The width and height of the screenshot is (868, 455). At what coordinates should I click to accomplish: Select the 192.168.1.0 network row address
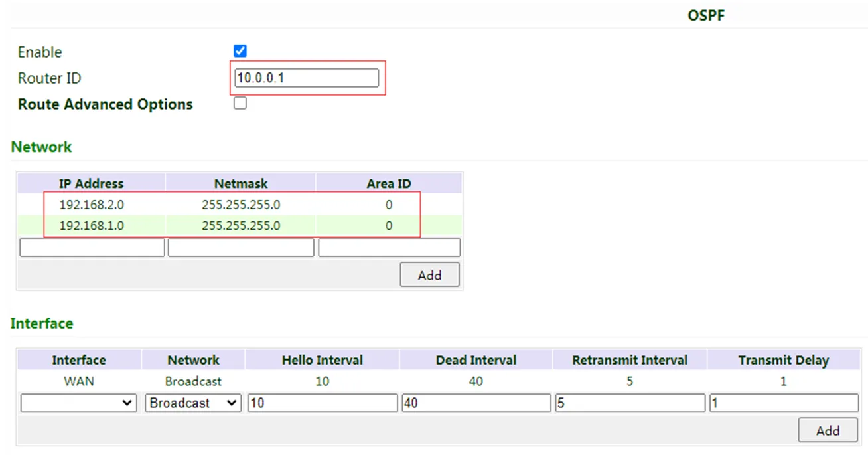pos(92,226)
